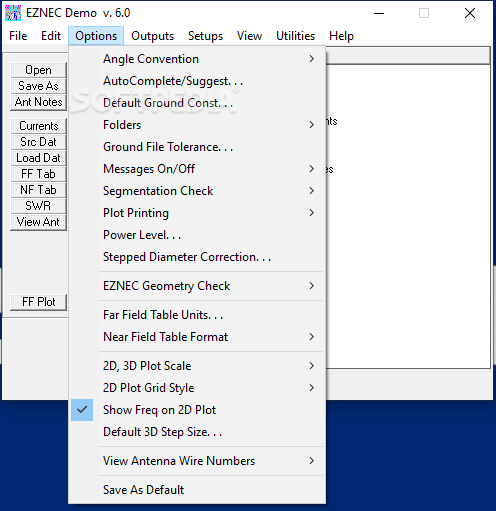Open the File menu
The image size is (496, 511).
(x=18, y=36)
